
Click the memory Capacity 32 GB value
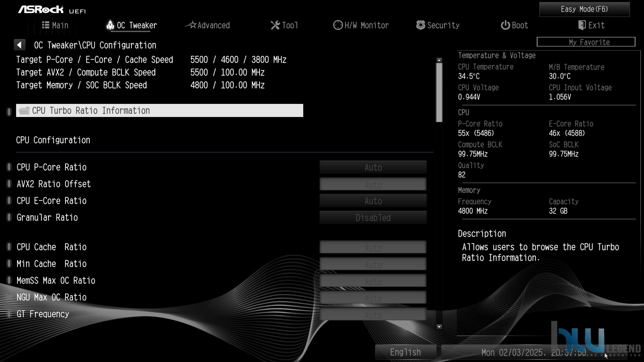click(x=558, y=211)
